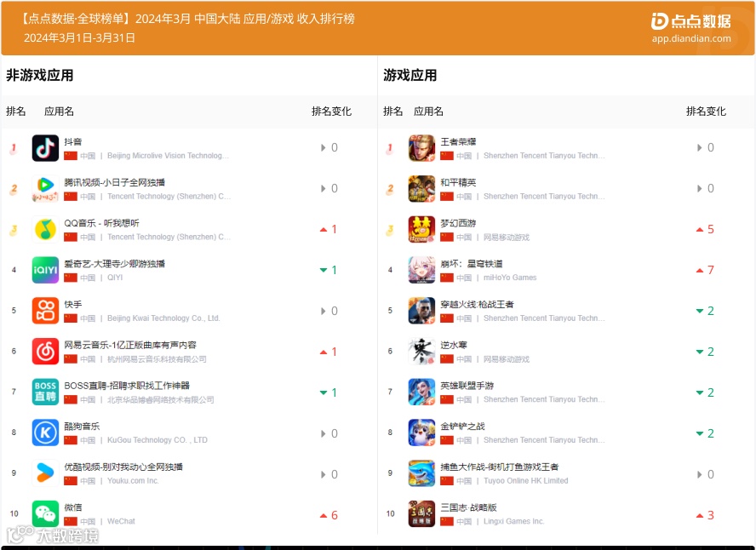Open the 抖音 app name link
Viewport: 756px width, 550px height.
coord(73,141)
